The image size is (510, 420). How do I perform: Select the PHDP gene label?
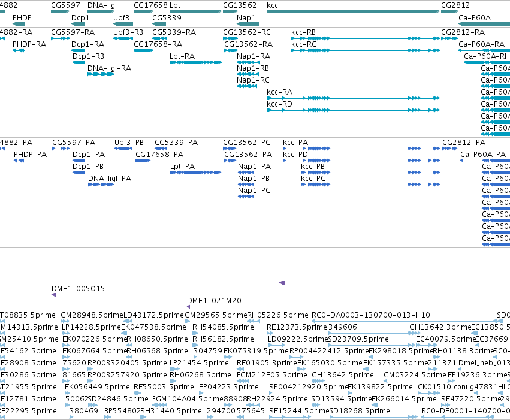tap(22, 17)
